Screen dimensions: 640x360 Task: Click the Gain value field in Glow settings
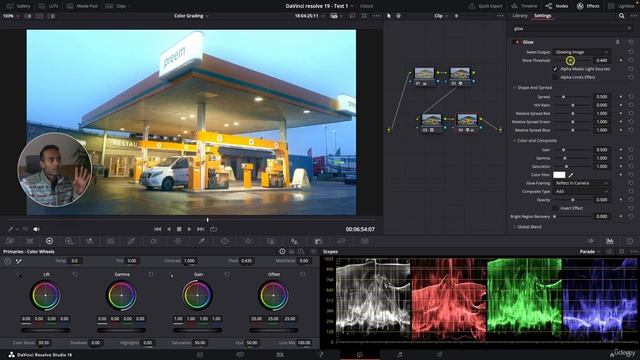(x=602, y=150)
